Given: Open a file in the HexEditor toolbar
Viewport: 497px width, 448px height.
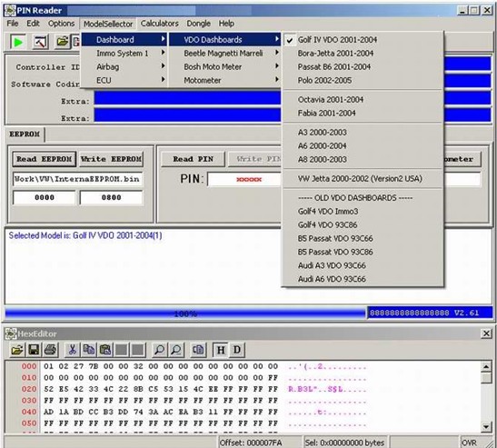Looking at the screenshot, I should point(17,350).
